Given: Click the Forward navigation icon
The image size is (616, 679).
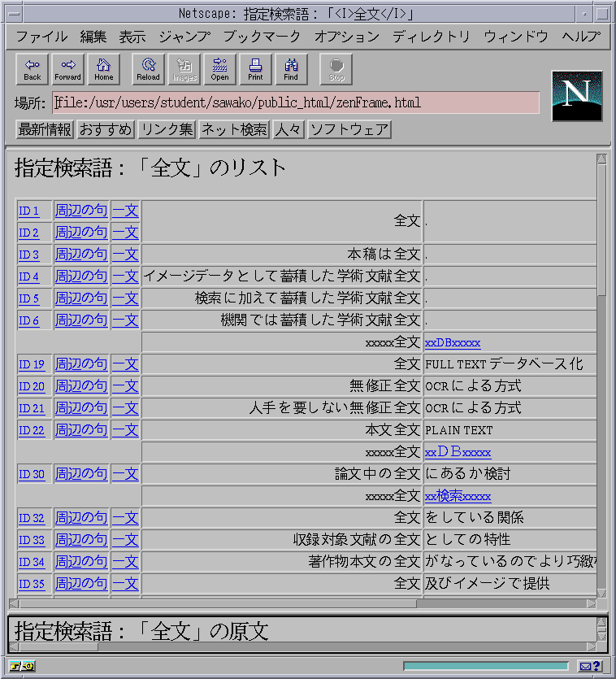Looking at the screenshot, I should coord(68,69).
